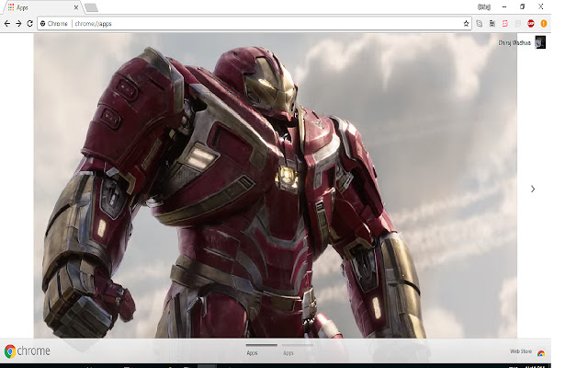Restore down the browser window

(x=522, y=6)
